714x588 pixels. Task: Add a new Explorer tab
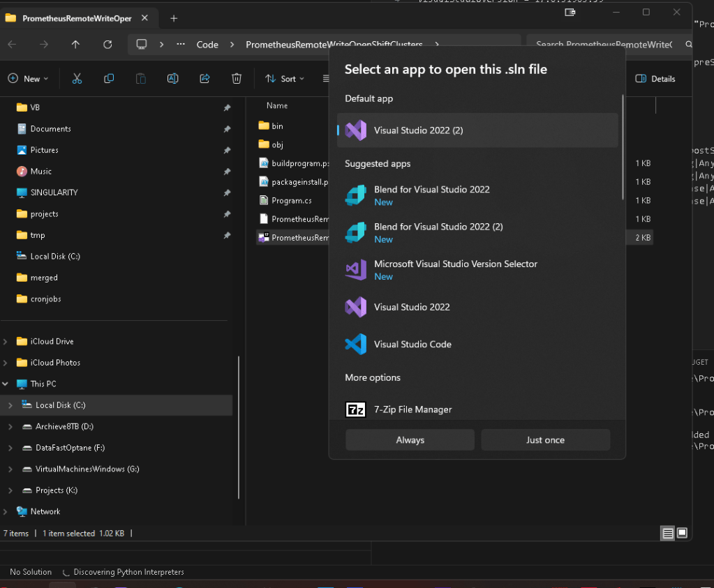point(174,18)
